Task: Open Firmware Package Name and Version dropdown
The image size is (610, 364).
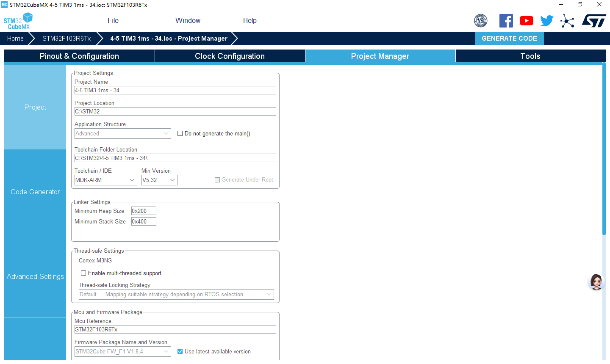Action: (x=123, y=351)
